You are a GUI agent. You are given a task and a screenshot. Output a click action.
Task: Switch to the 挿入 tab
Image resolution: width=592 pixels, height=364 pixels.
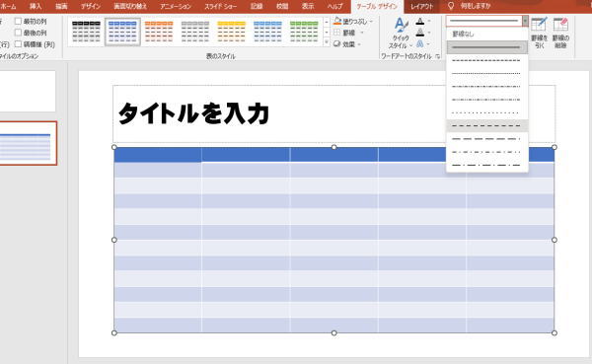tap(36, 7)
